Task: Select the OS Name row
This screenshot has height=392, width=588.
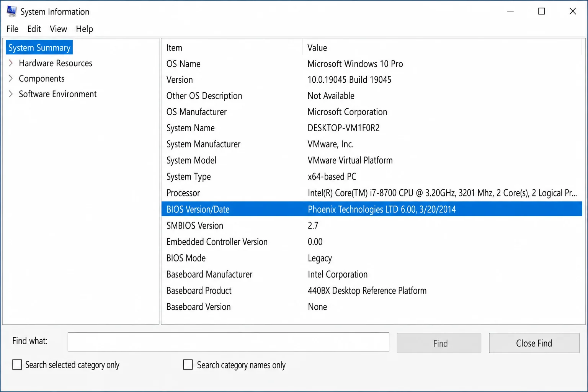Action: pyautogui.click(x=372, y=64)
